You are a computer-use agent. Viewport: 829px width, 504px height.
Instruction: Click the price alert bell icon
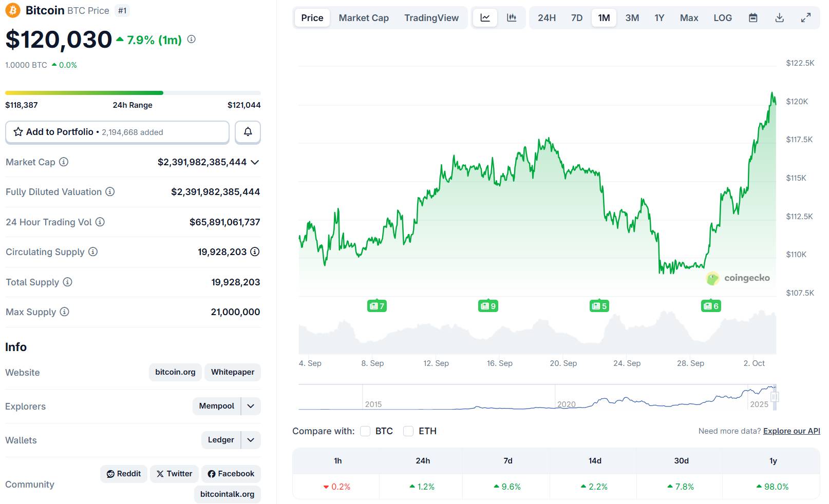(x=248, y=132)
